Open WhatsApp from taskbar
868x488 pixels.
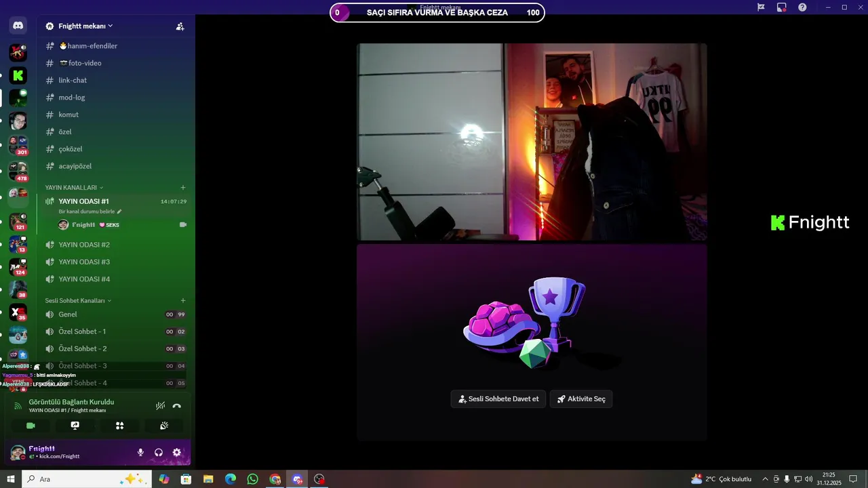click(252, 479)
